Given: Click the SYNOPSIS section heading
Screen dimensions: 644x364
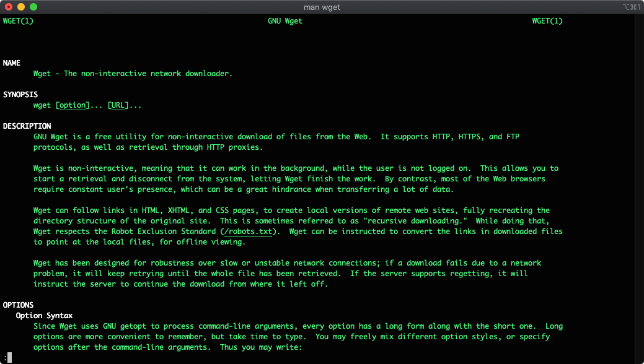Looking at the screenshot, I should (20, 94).
